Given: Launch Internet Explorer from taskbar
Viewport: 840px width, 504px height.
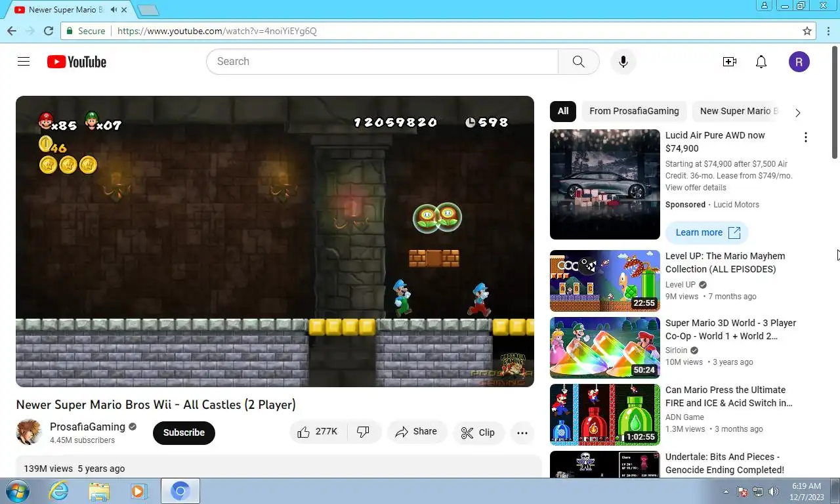Looking at the screenshot, I should click(58, 491).
